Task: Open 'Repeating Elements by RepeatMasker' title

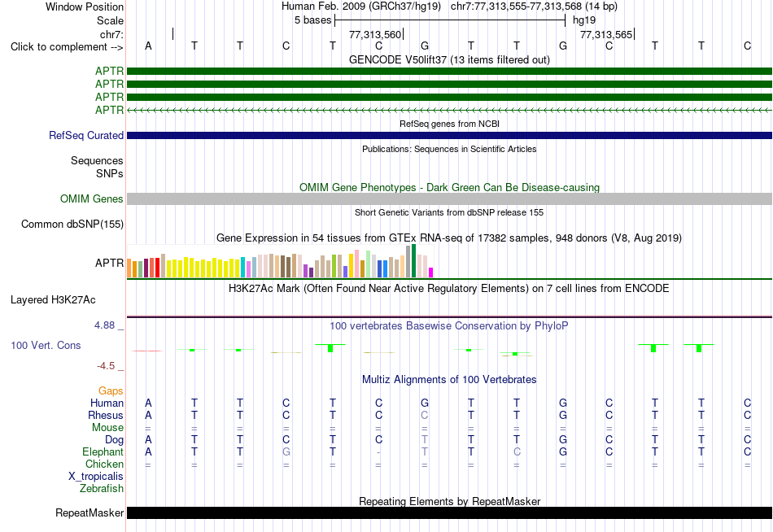Action: [449, 501]
